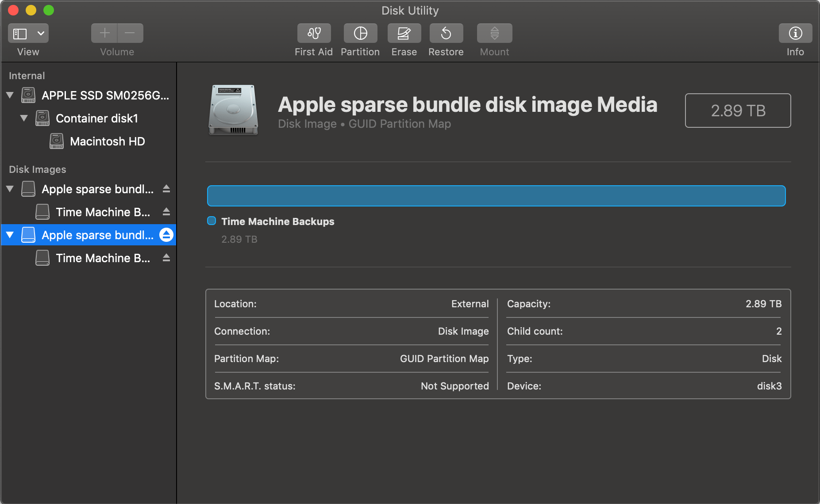Viewport: 820px width, 504px height.
Task: Collapse the selected Apple sparse bundle tree
Action: 10,235
